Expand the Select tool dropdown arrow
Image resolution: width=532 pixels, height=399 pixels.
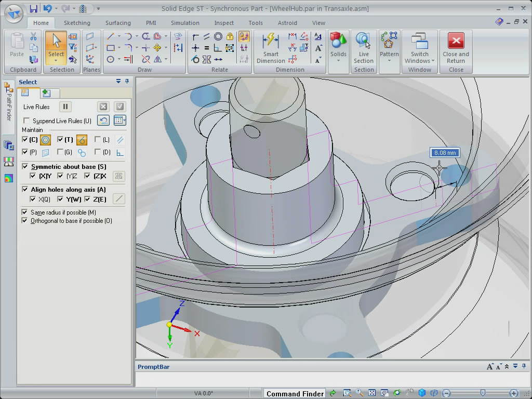(x=56, y=61)
